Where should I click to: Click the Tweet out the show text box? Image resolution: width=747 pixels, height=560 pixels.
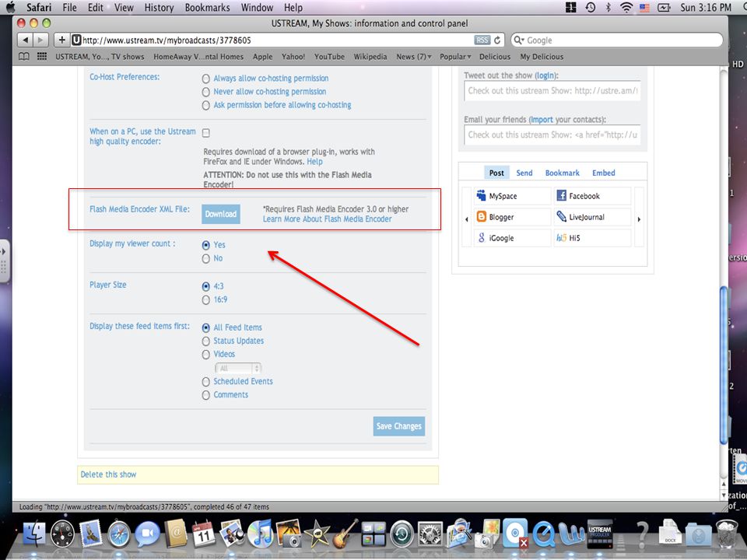point(552,90)
